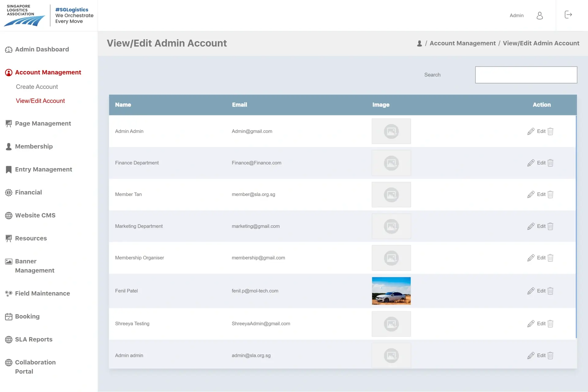
Task: Open the Admin Dashboard from the sidebar
Action: [x=42, y=49]
